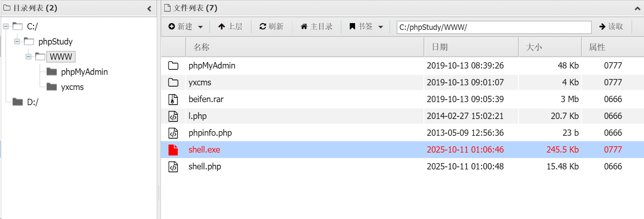Screen dimensions: 644x219
Task: Click the beifen.rar archive file icon
Action: point(173,99)
